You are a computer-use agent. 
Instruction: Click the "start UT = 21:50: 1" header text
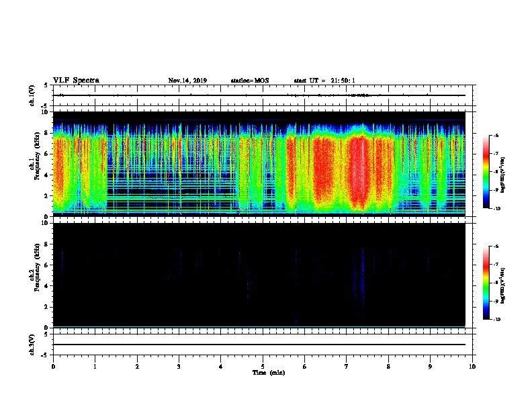[324, 81]
